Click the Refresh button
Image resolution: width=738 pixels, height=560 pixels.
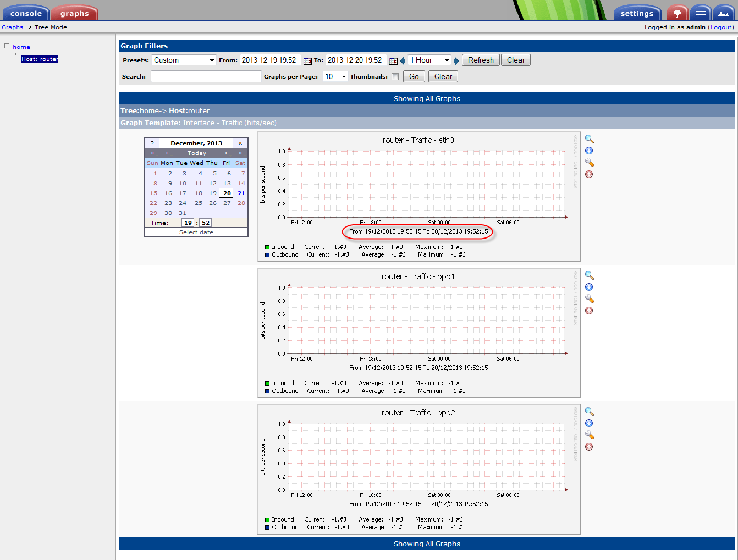(x=481, y=60)
